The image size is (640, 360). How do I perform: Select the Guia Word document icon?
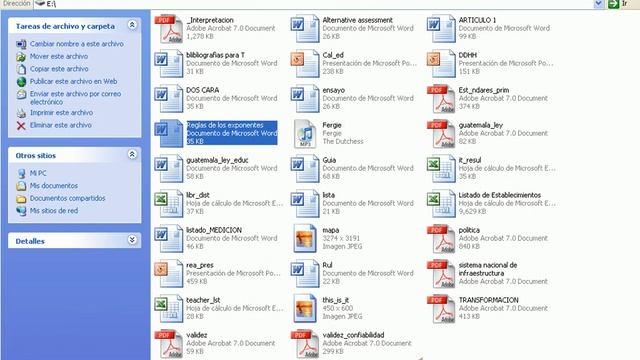[305, 169]
